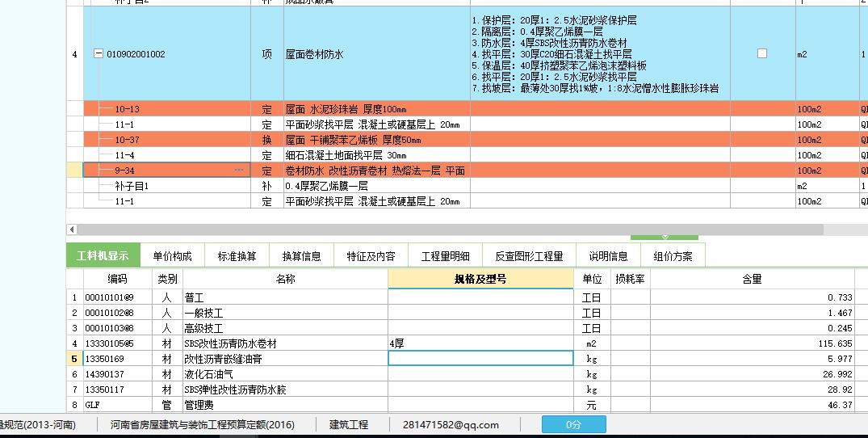
Task: Click code 13350169 cell
Action: pyautogui.click(x=117, y=359)
